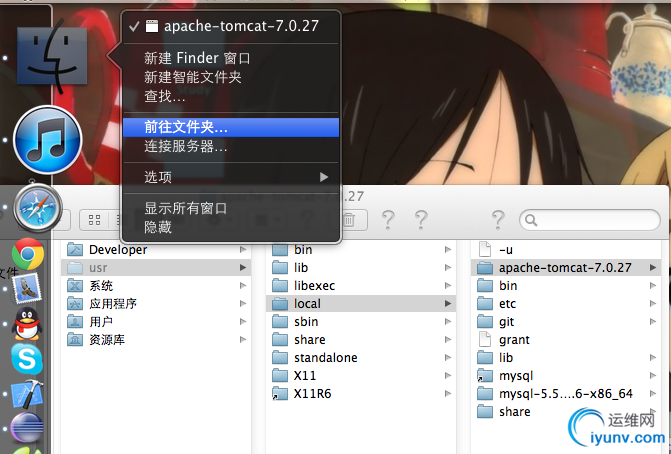Select the X11R6 alias folder
This screenshot has height=454, width=671.
pos(361,393)
